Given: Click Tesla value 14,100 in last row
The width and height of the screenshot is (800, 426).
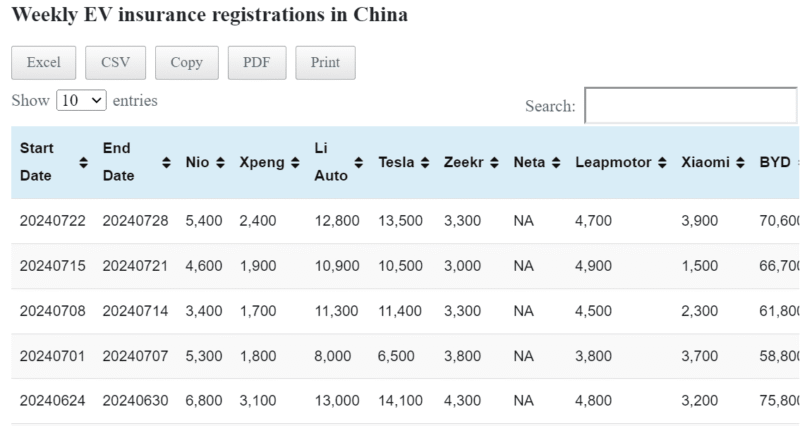Looking at the screenshot, I should (x=400, y=400).
